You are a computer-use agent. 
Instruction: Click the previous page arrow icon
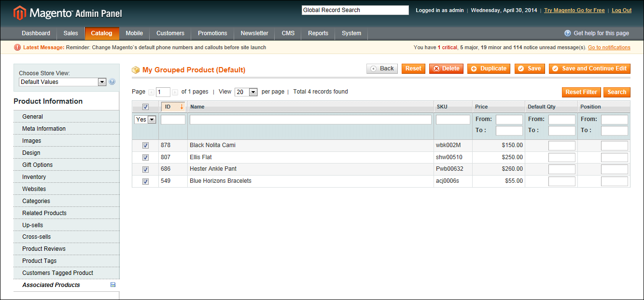(152, 92)
